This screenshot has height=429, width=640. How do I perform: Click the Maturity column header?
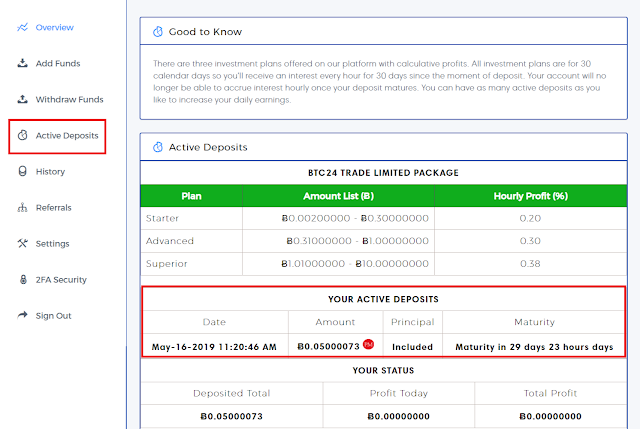pos(534,322)
